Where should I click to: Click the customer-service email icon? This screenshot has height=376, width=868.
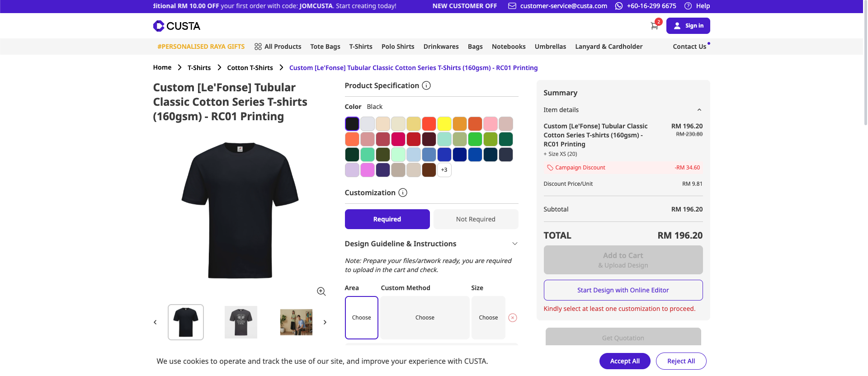512,6
